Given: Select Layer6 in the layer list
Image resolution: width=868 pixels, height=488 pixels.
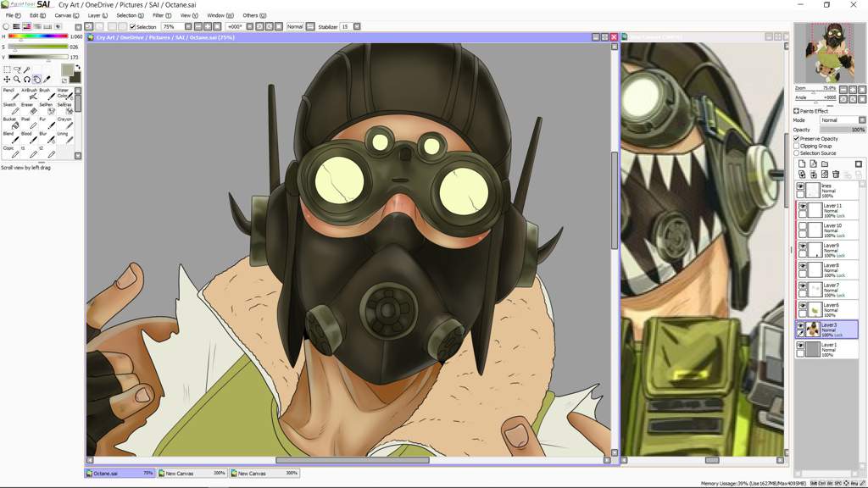Looking at the screenshot, I should [826, 309].
